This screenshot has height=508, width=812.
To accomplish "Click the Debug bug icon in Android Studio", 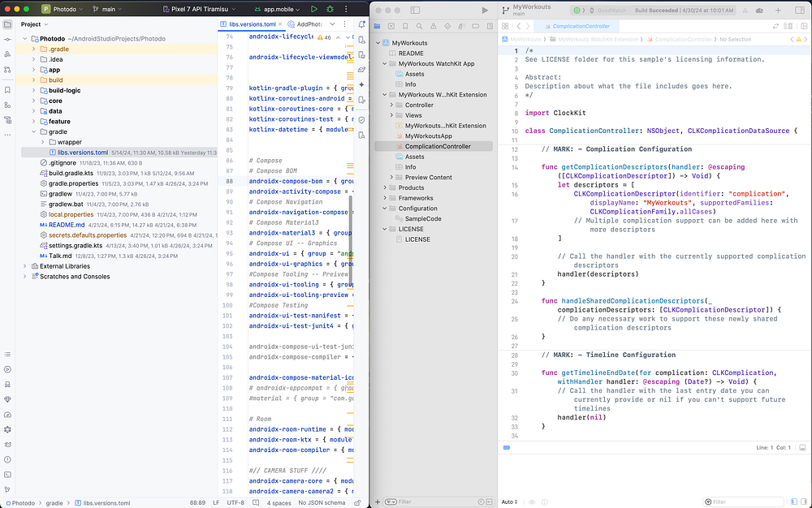I will (330, 9).
